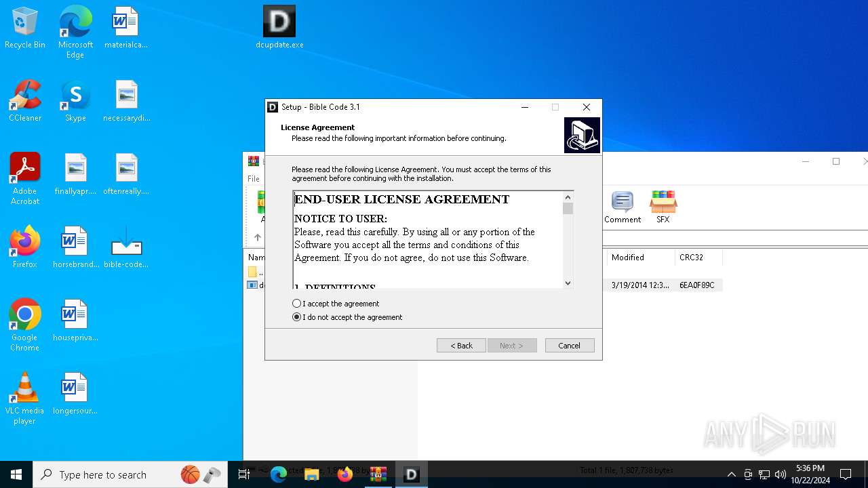868x488 pixels.
Task: Open Firefox from the taskbar
Action: [345, 474]
